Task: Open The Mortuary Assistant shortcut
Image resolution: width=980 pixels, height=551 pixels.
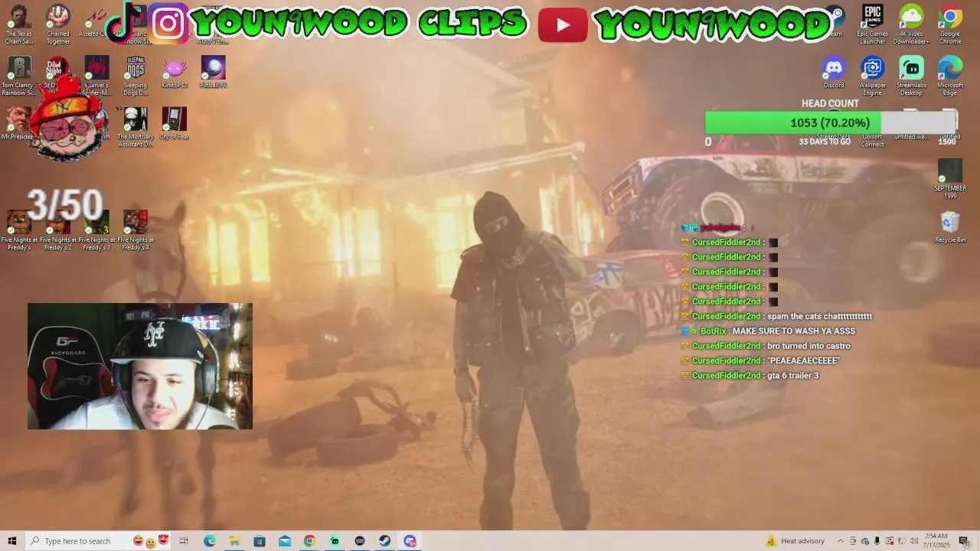Action: click(x=136, y=127)
